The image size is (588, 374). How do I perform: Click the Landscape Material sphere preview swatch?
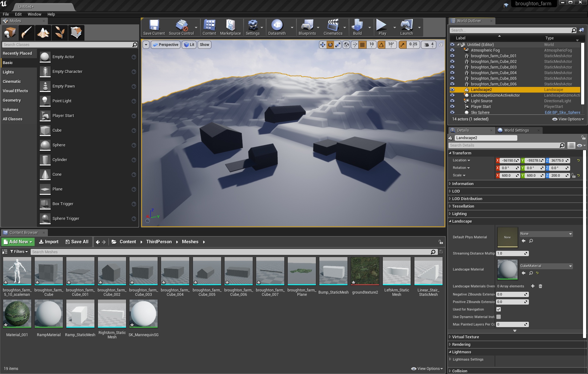tap(507, 269)
